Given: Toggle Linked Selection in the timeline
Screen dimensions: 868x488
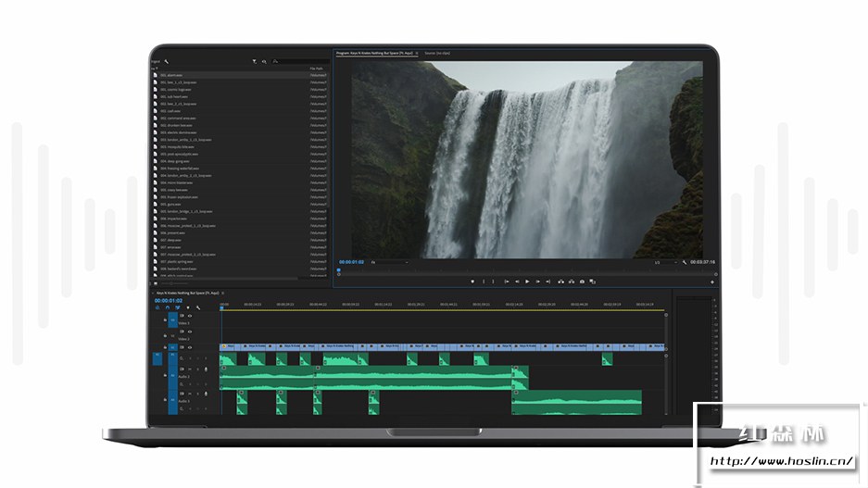Looking at the screenshot, I should coord(178,307).
